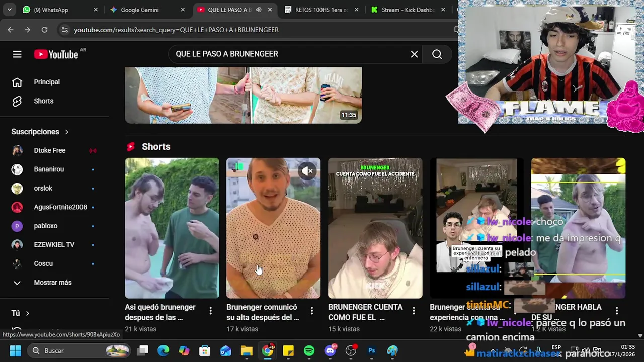
Task: Click the browser address bar URL
Action: tap(176, 30)
